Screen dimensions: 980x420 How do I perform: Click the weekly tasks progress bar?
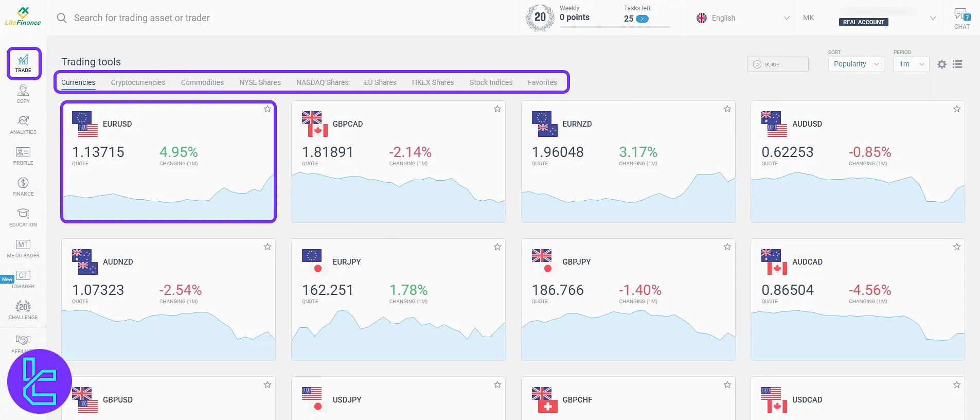point(615,27)
